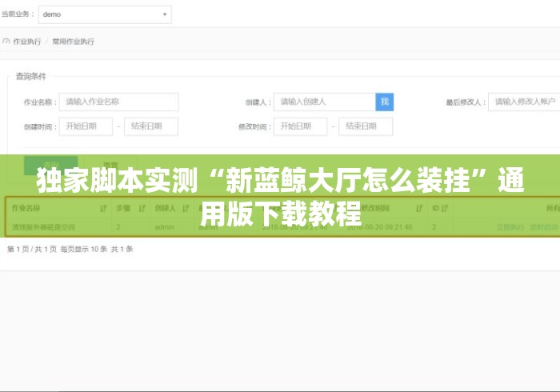The height and width of the screenshot is (392, 560).
Task: Click the 修改时间 cell 2018-08-20 09:21:46
Action: [380, 227]
